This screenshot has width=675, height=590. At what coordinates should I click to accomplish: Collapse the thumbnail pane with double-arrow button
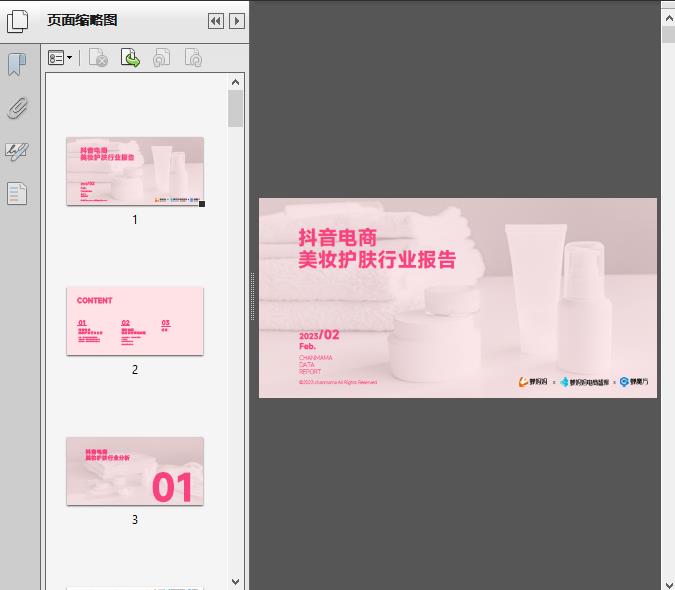coord(216,21)
